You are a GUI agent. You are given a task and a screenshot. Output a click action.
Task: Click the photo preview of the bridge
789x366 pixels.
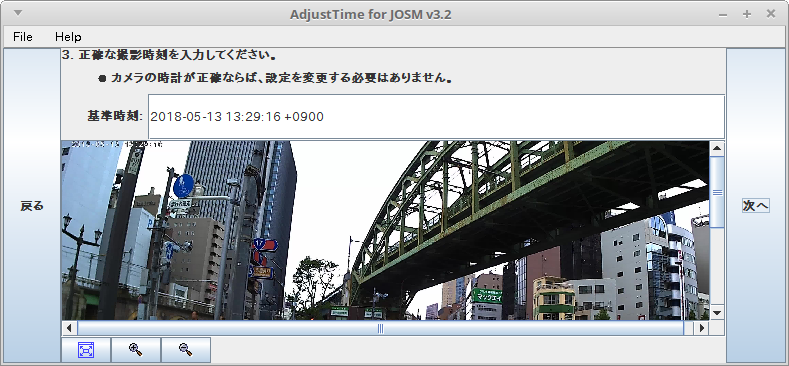coord(385,231)
